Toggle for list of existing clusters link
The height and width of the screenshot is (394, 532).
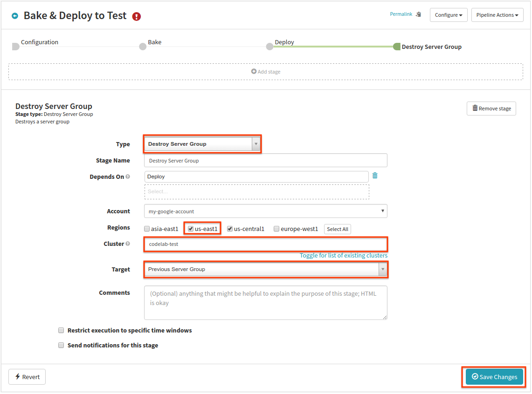343,255
